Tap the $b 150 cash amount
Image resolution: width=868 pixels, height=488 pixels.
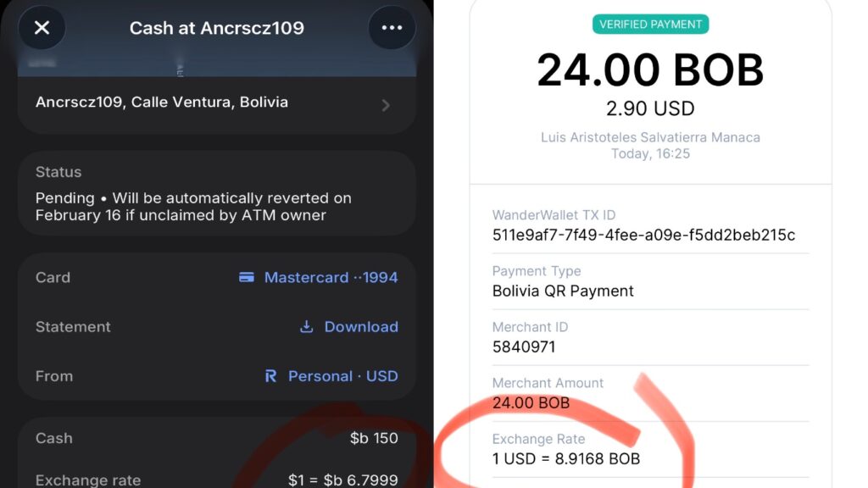pos(374,438)
